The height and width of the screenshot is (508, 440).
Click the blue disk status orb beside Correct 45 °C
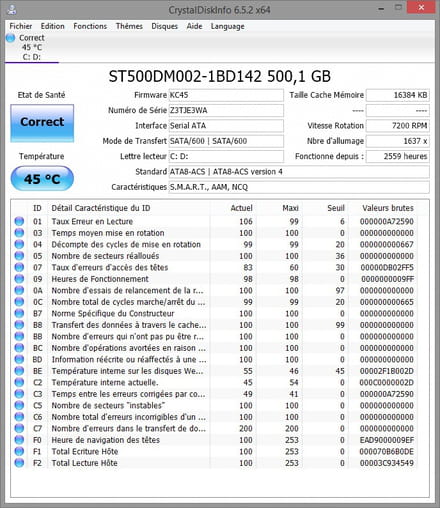pos(11,38)
